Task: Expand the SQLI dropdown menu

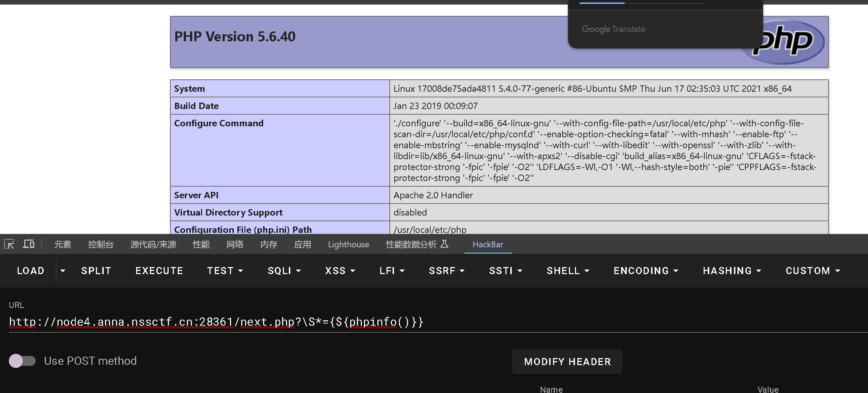Action: click(284, 271)
